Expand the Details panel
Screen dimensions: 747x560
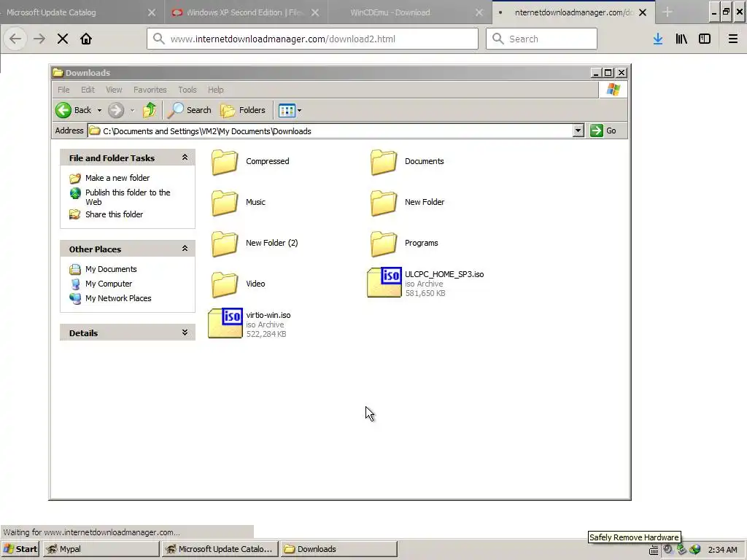click(x=185, y=332)
